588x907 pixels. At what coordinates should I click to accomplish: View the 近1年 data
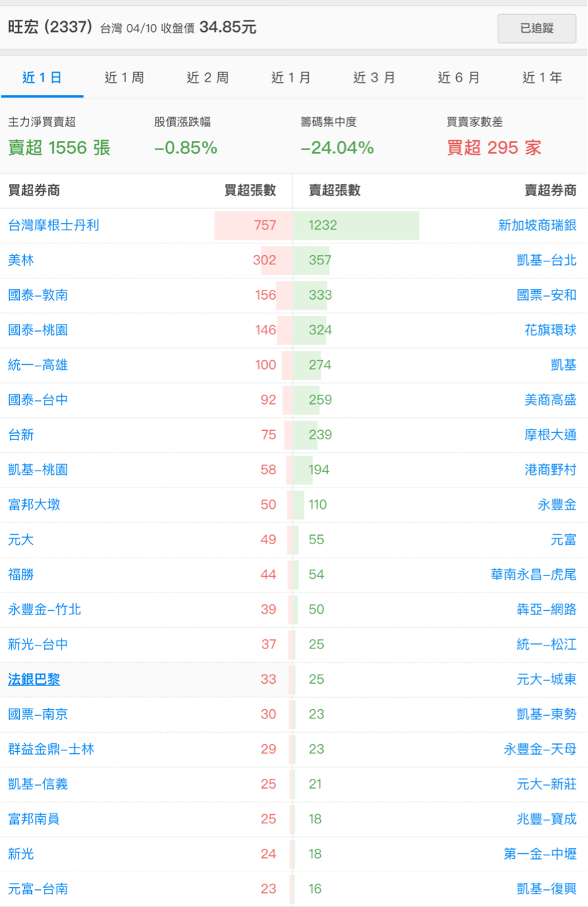(543, 78)
